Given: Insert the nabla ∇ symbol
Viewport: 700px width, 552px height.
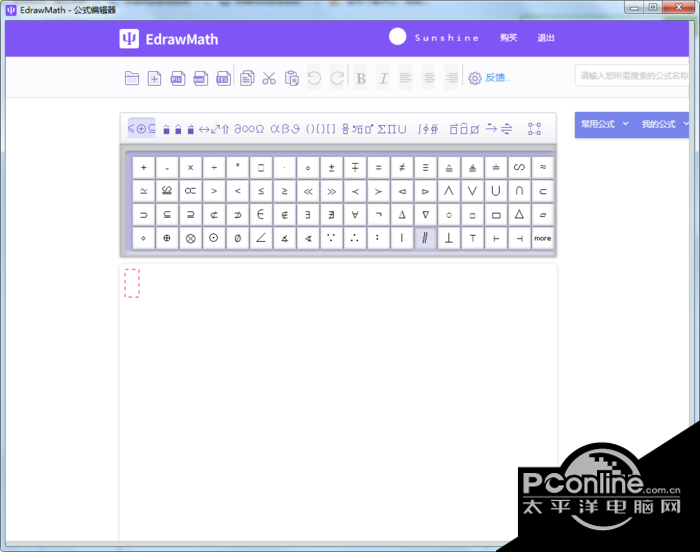Looking at the screenshot, I should pos(425,215).
